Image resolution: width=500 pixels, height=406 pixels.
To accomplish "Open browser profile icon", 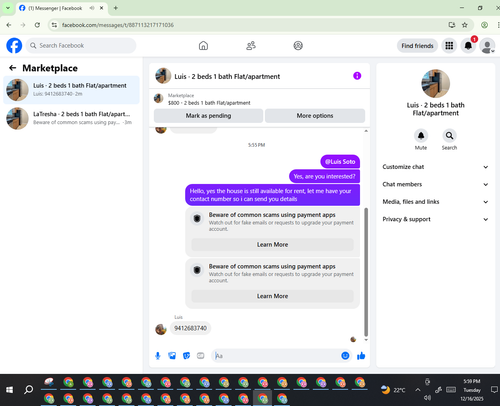I will tap(484, 25).
